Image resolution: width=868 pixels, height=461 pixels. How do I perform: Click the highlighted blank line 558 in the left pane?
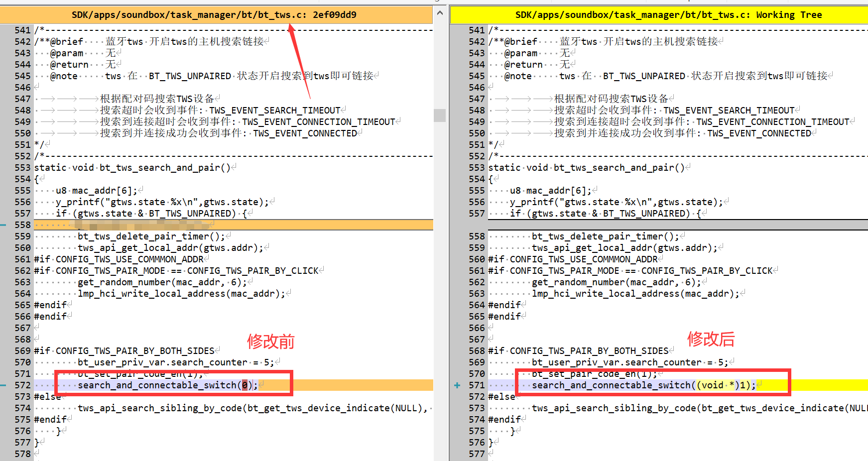[x=234, y=225]
